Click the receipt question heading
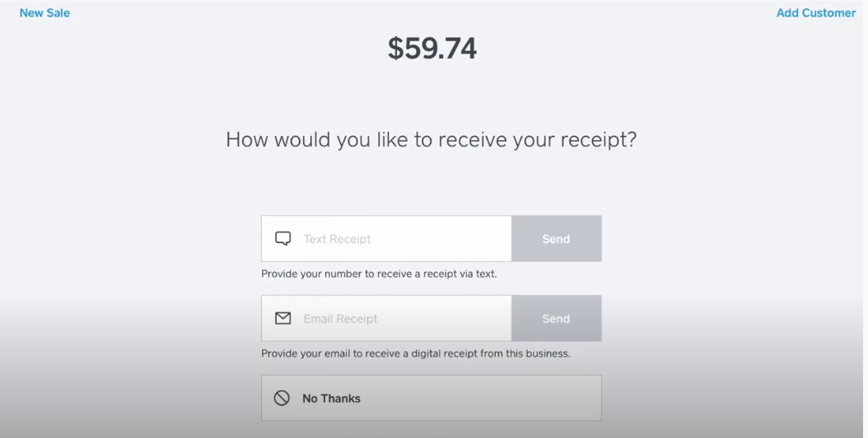 (x=431, y=139)
